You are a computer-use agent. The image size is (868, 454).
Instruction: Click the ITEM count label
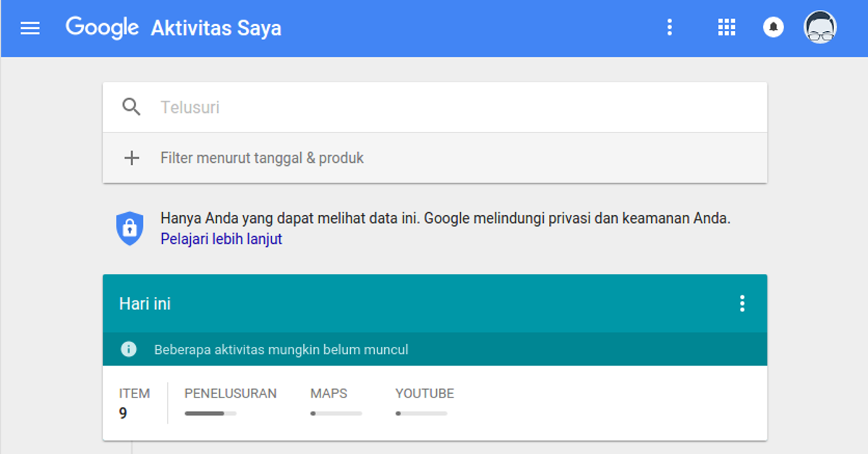pyautogui.click(x=135, y=394)
